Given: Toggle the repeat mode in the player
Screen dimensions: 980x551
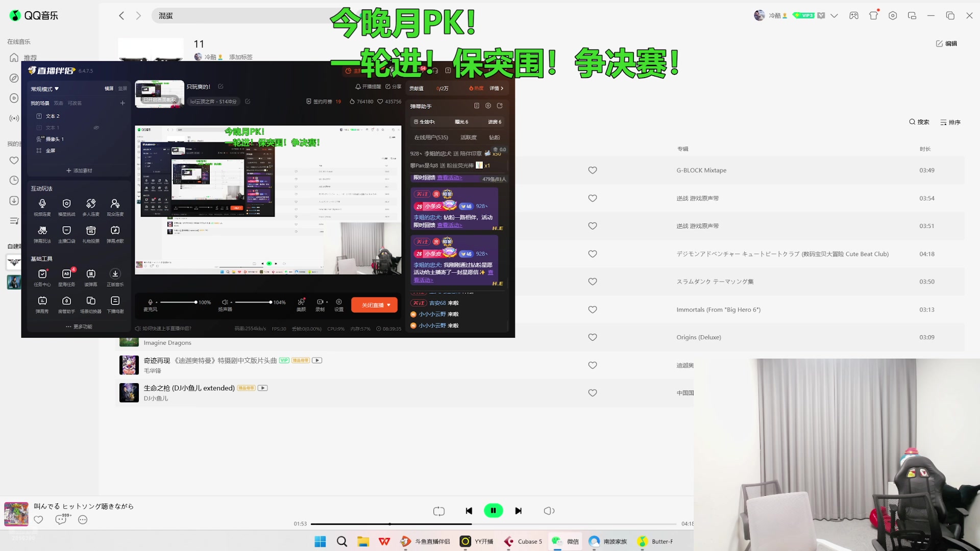Looking at the screenshot, I should tap(439, 511).
